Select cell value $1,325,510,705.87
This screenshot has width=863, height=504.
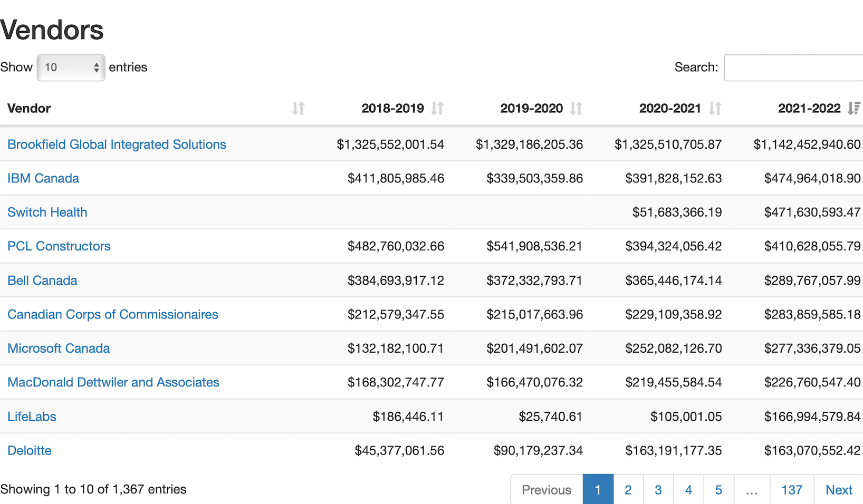click(668, 144)
